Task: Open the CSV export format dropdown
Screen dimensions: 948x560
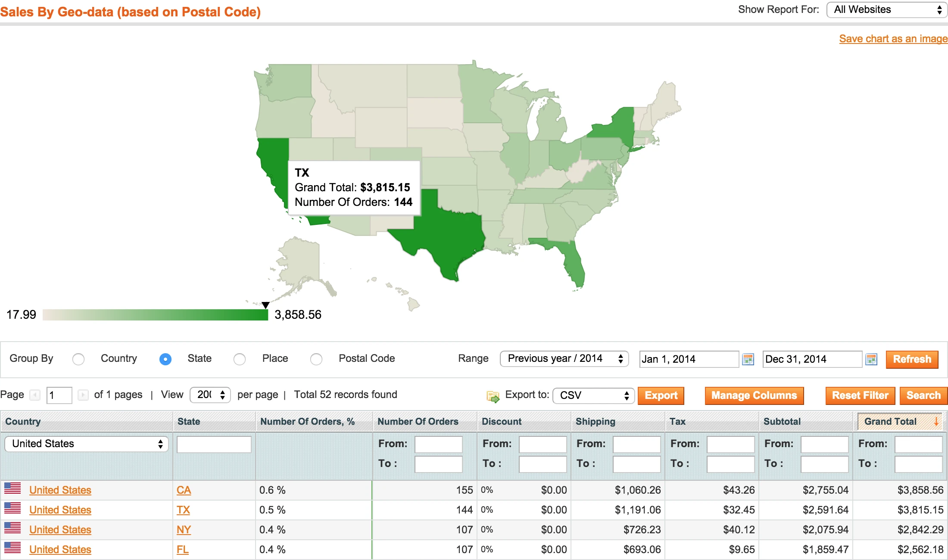Action: pyautogui.click(x=593, y=395)
